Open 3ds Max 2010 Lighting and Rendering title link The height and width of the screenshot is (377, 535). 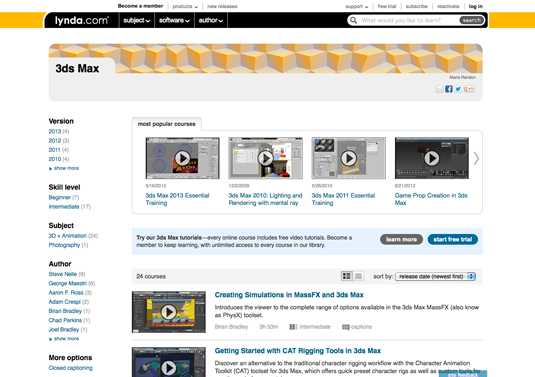click(265, 199)
